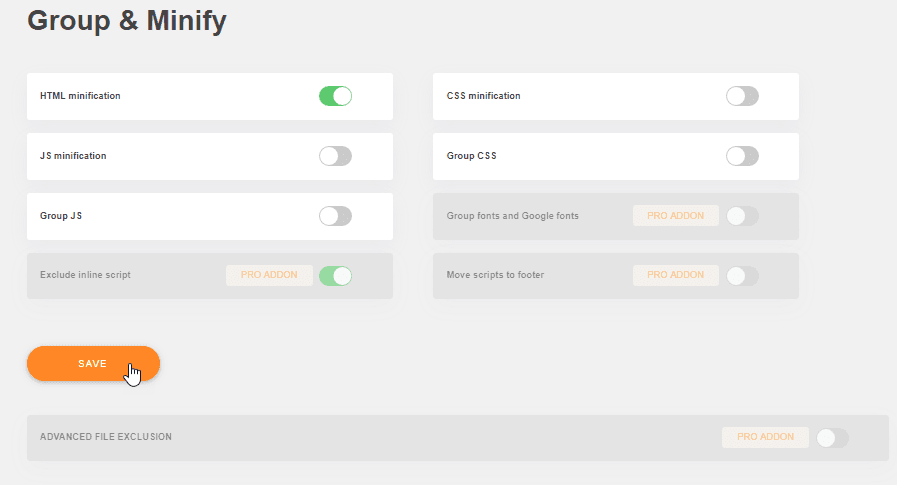897x485 pixels.
Task: Click the CSS minification label text
Action: pyautogui.click(x=483, y=96)
